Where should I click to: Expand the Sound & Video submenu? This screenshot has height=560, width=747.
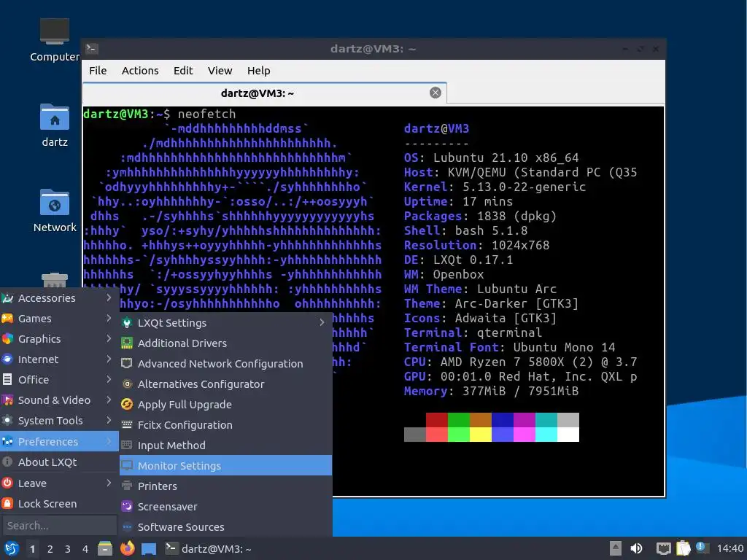pos(59,400)
